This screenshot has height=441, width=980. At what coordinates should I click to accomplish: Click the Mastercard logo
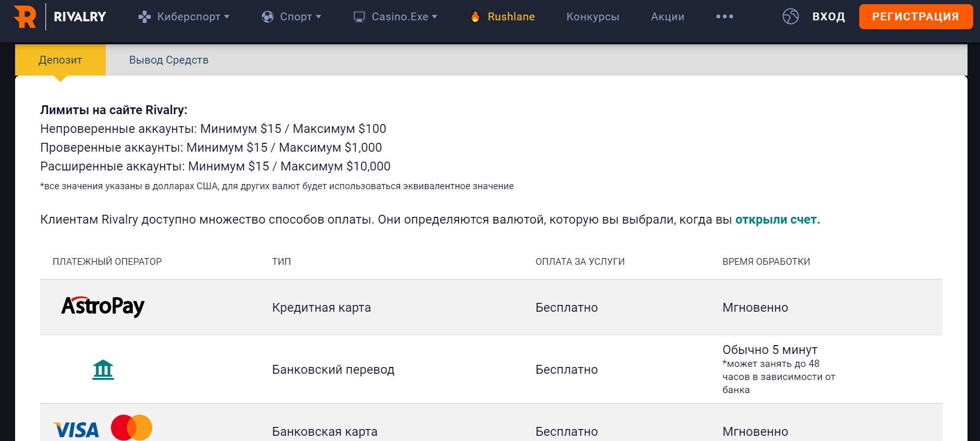click(x=132, y=428)
